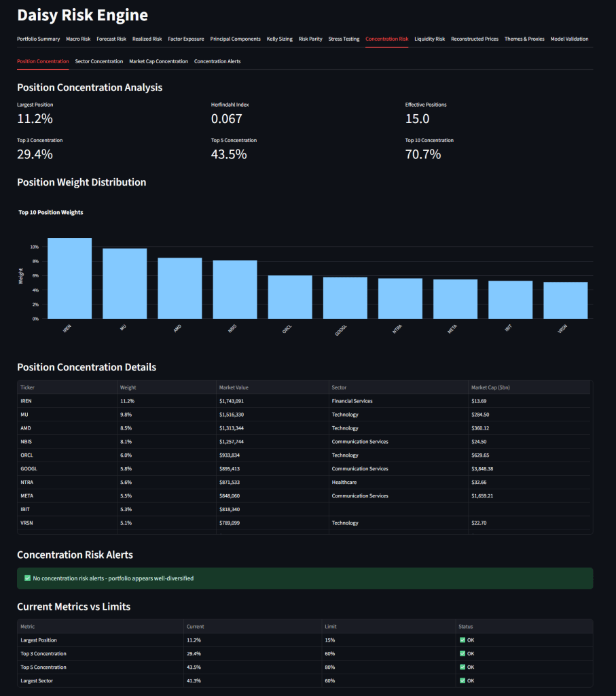The height and width of the screenshot is (696, 616).
Task: Click the OK checkmark icon for Top 3 Concentration
Action: coord(463,654)
